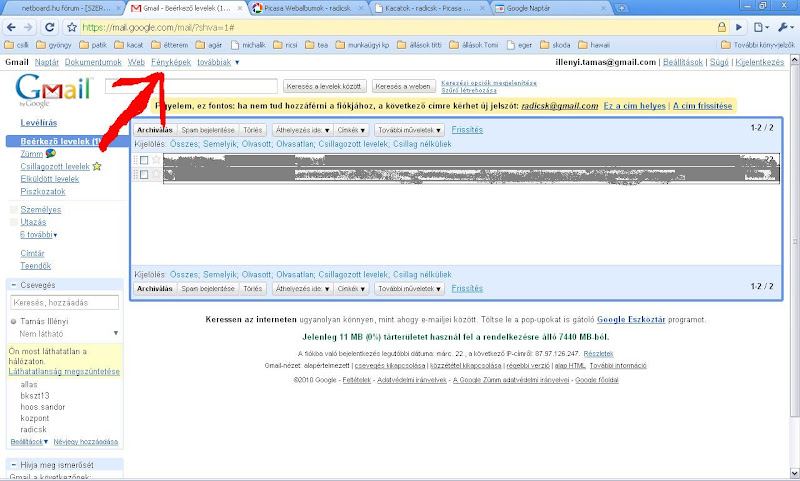This screenshot has height=481, width=800.
Task: Open the Fényképek link in top navigation
Action: point(171,62)
